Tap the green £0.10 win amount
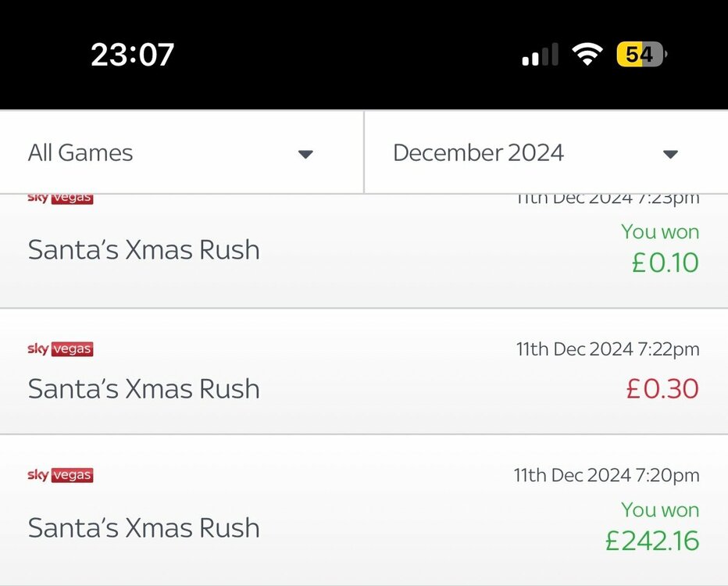The width and height of the screenshot is (728, 586). point(666,263)
